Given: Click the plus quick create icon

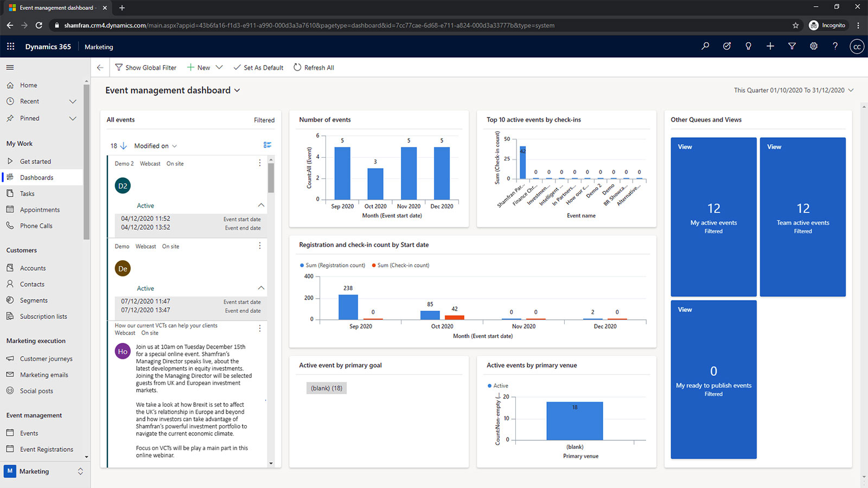Looking at the screenshot, I should 770,47.
